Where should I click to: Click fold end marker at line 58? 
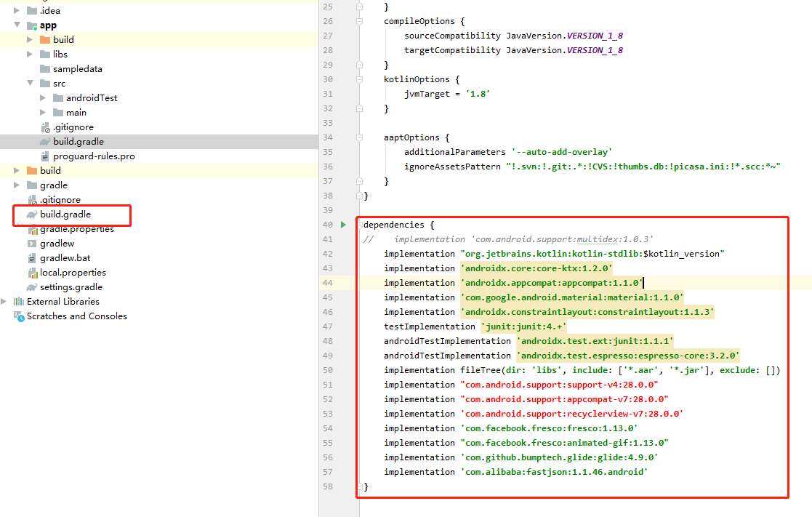359,486
